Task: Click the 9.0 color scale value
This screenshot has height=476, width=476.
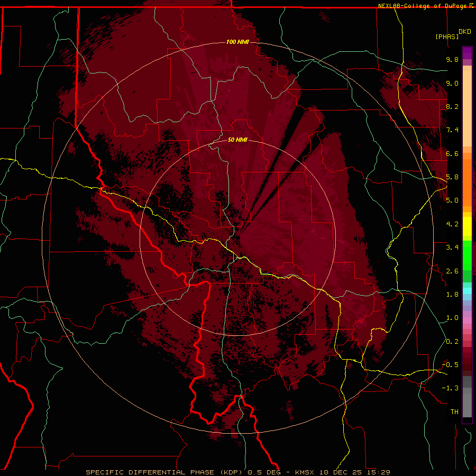Action: click(452, 83)
